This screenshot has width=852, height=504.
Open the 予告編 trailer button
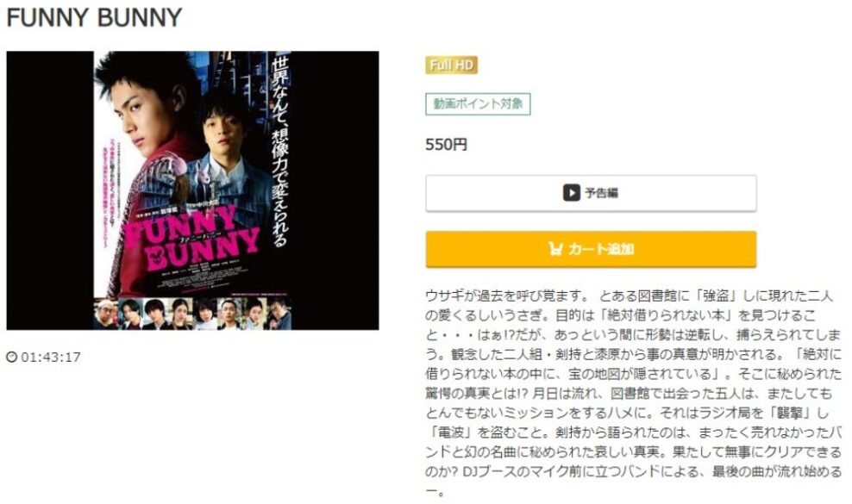pyautogui.click(x=591, y=193)
